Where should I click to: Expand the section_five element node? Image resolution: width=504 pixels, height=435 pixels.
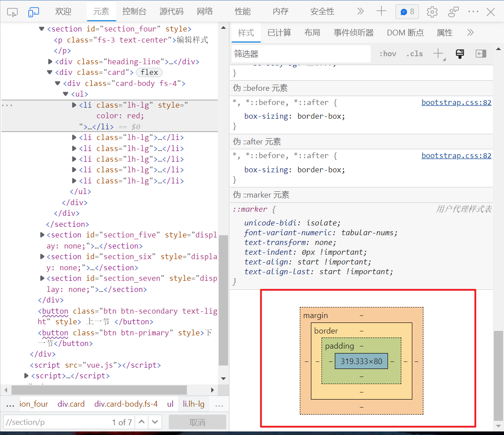pyautogui.click(x=43, y=235)
